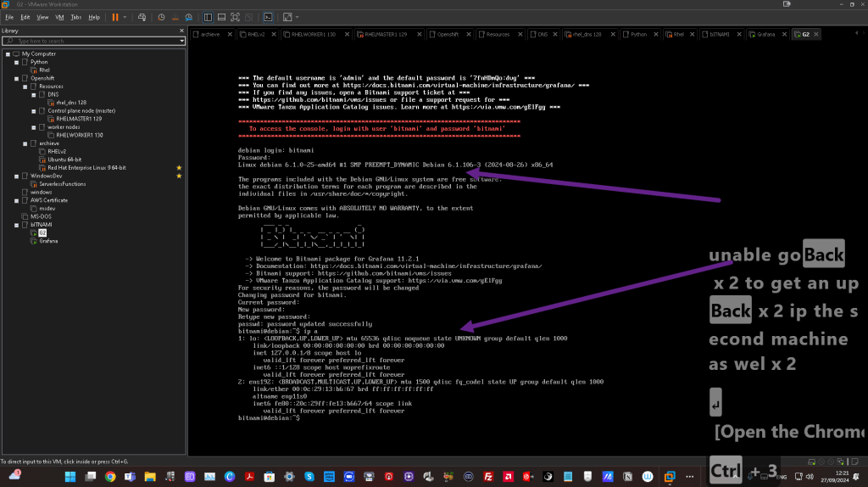Collapse the WindowsDev folder in Library
Image resolution: width=868 pixels, height=487 pixels.
pyautogui.click(x=17, y=176)
